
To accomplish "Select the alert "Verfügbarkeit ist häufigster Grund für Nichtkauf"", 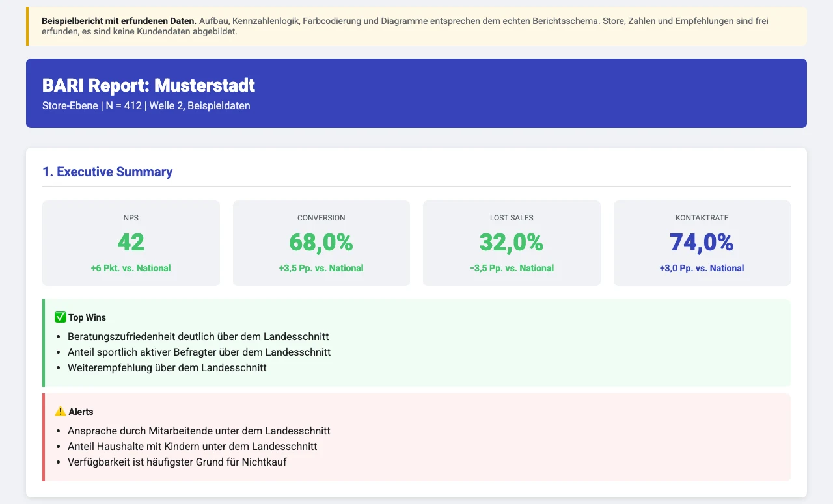I will [x=178, y=462].
